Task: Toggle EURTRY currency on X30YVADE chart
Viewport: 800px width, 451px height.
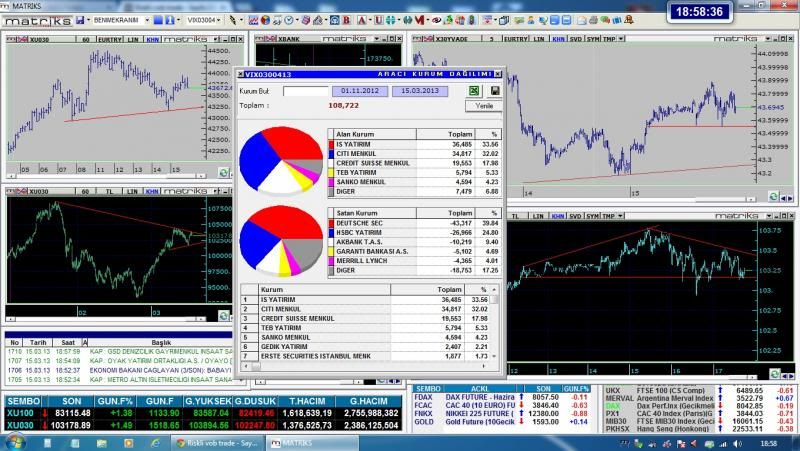Action: (x=515, y=39)
